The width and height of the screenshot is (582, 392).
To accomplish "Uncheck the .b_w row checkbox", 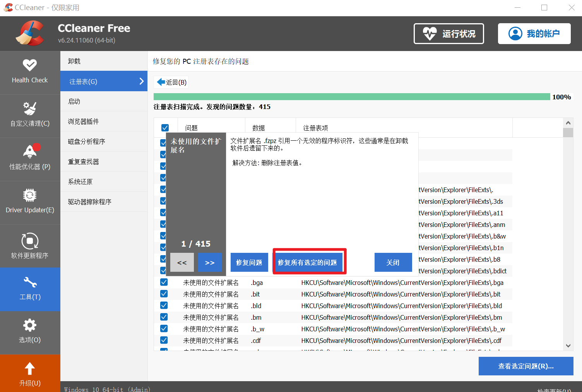I will tap(164, 329).
